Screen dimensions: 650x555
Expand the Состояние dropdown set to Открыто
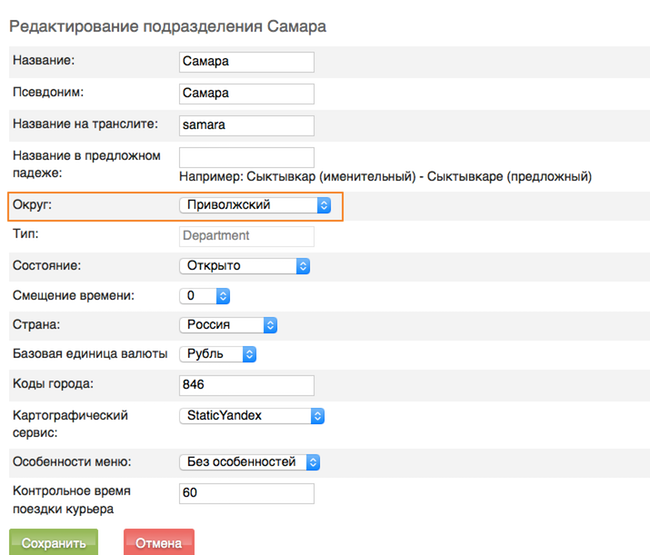click(244, 266)
